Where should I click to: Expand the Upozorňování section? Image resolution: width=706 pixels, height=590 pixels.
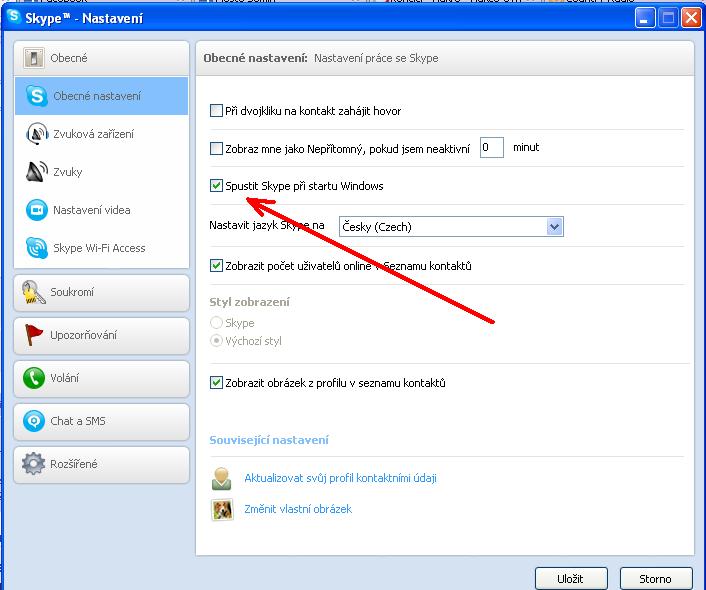(x=101, y=336)
